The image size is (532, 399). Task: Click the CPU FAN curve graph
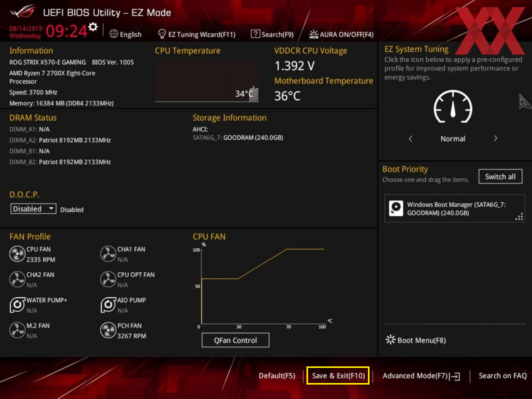click(263, 285)
